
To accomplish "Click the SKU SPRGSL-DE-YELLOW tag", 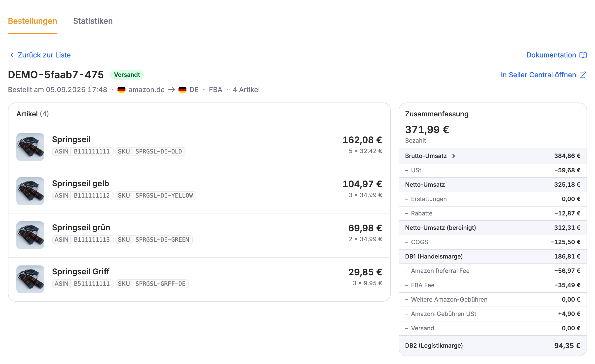I will [156, 196].
